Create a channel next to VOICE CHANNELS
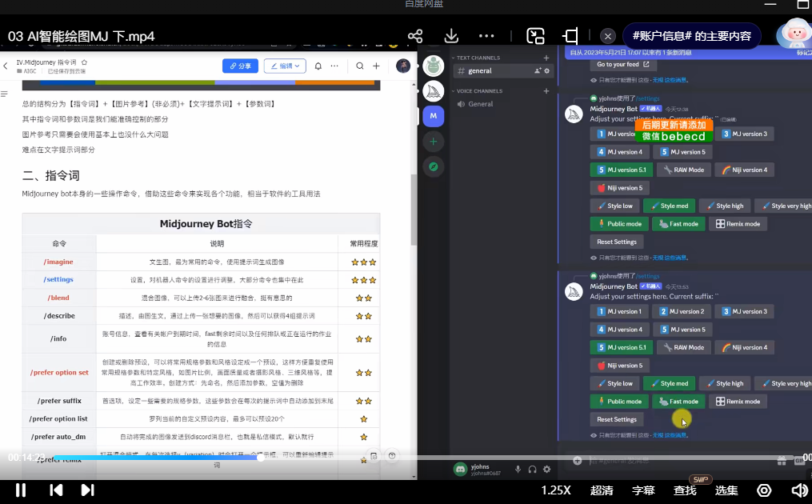 tap(546, 91)
